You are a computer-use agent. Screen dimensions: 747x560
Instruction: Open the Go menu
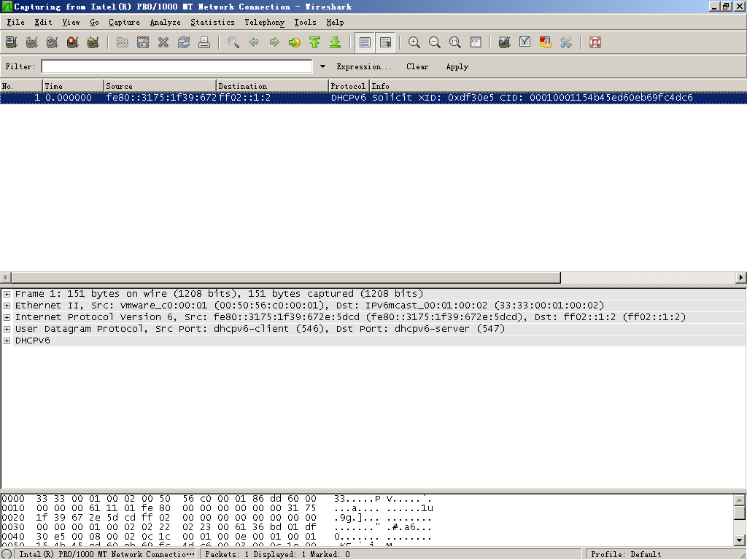pos(94,23)
